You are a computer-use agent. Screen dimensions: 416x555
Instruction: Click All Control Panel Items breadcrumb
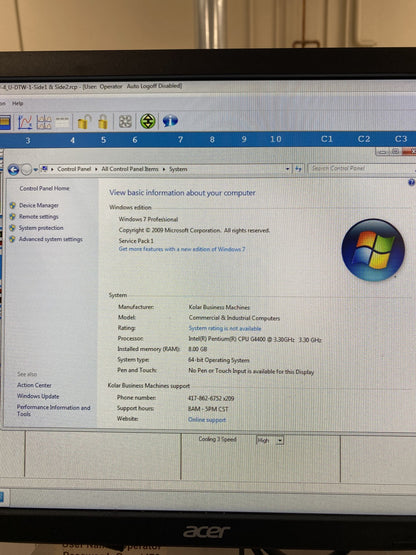pyautogui.click(x=130, y=169)
